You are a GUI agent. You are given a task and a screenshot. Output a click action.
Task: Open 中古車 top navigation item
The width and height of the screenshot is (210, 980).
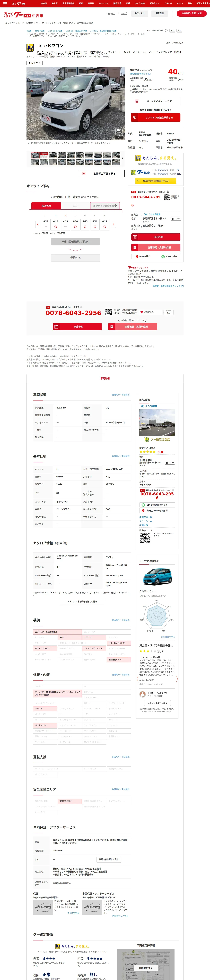pyautogui.click(x=44, y=3)
